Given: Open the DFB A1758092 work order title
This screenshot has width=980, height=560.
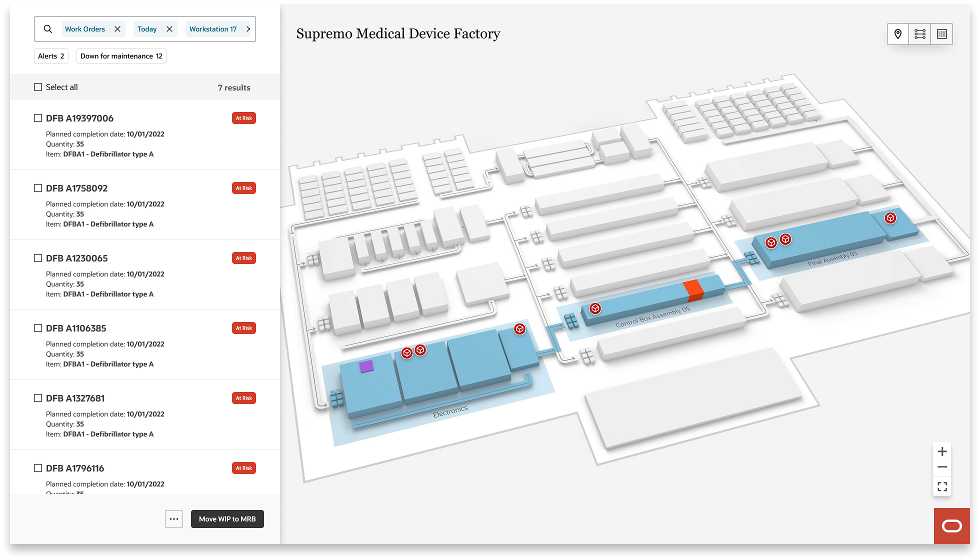Looking at the screenshot, I should (76, 188).
